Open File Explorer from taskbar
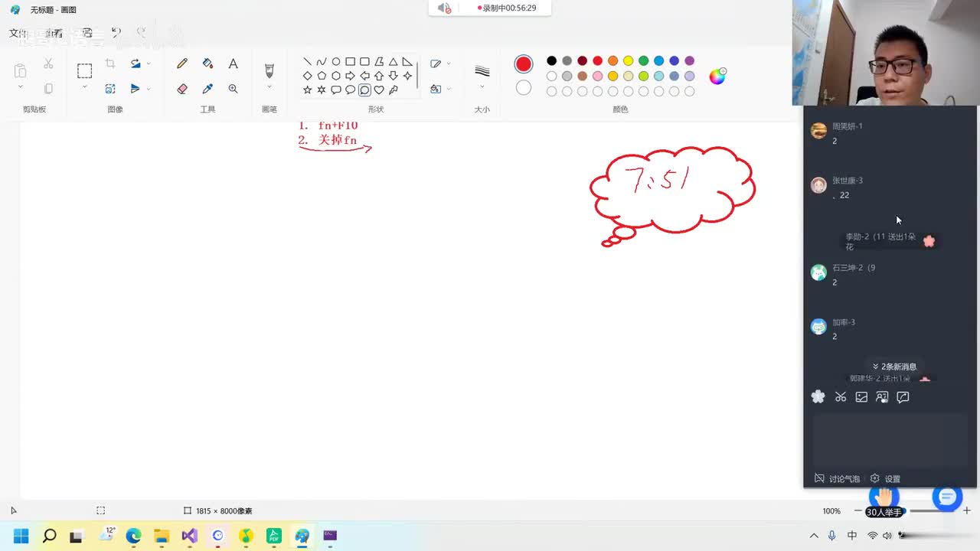The height and width of the screenshot is (551, 980). pos(162,536)
